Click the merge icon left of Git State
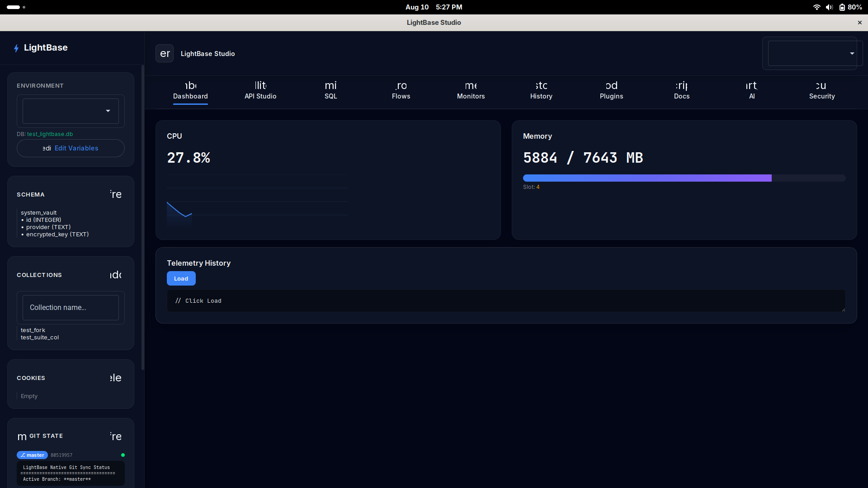Viewport: 868px width, 488px height. (22, 436)
